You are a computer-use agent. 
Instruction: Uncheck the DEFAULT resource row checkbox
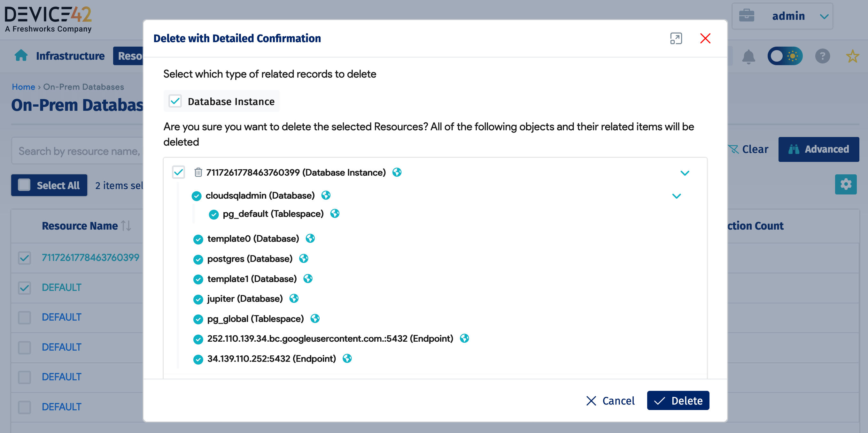tap(24, 287)
